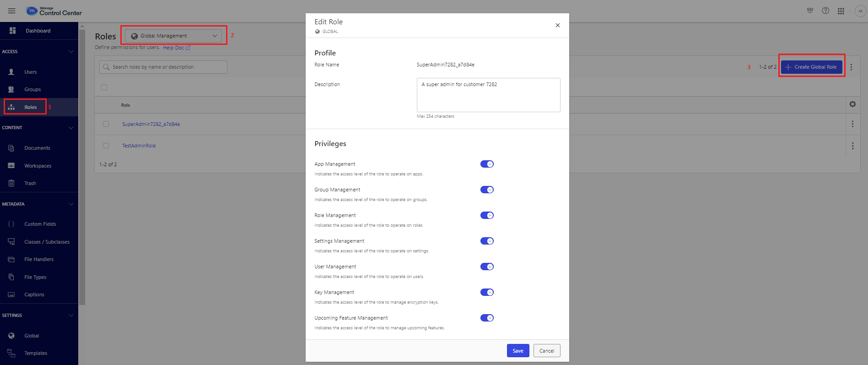Click the role Description text area

[x=488, y=95]
